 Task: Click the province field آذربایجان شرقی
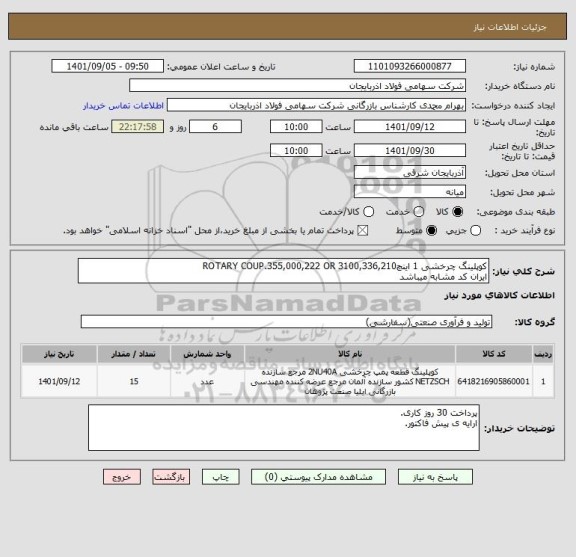coord(410,173)
